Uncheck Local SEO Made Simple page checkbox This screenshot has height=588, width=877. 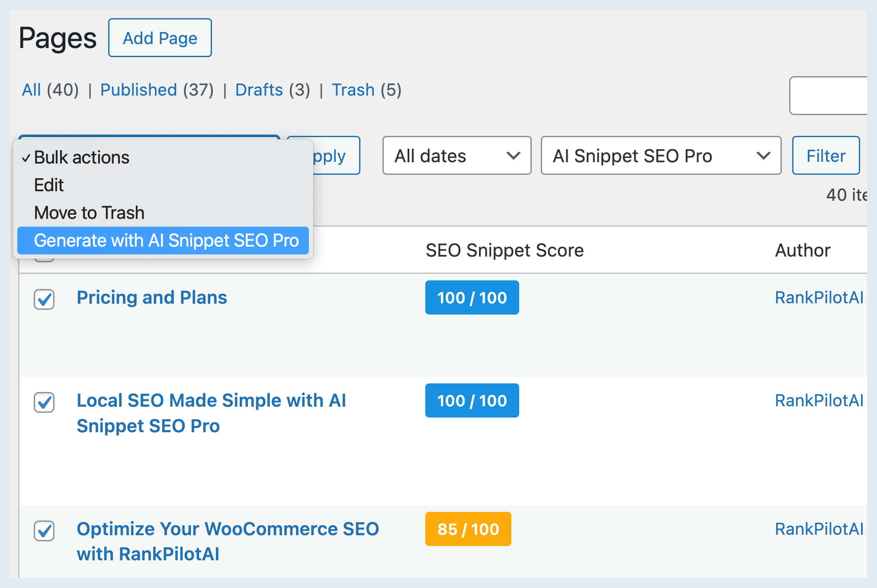tap(44, 402)
